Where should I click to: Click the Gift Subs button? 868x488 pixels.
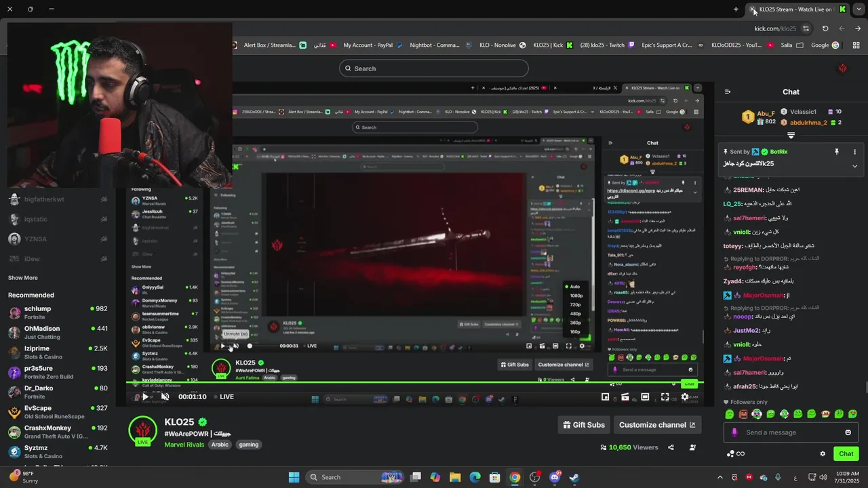(x=584, y=425)
